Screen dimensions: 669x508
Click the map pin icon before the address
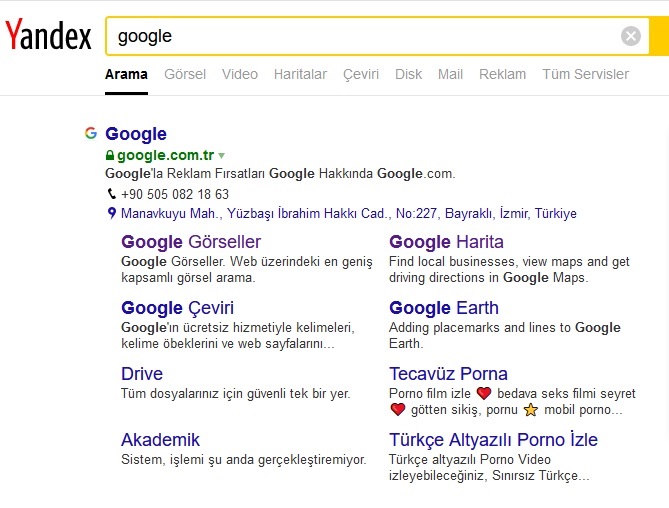[111, 213]
